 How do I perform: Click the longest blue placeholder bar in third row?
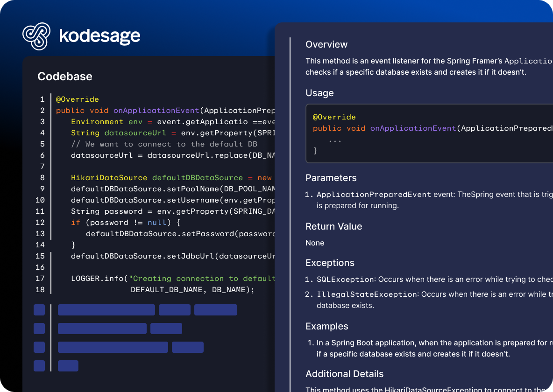(x=113, y=347)
